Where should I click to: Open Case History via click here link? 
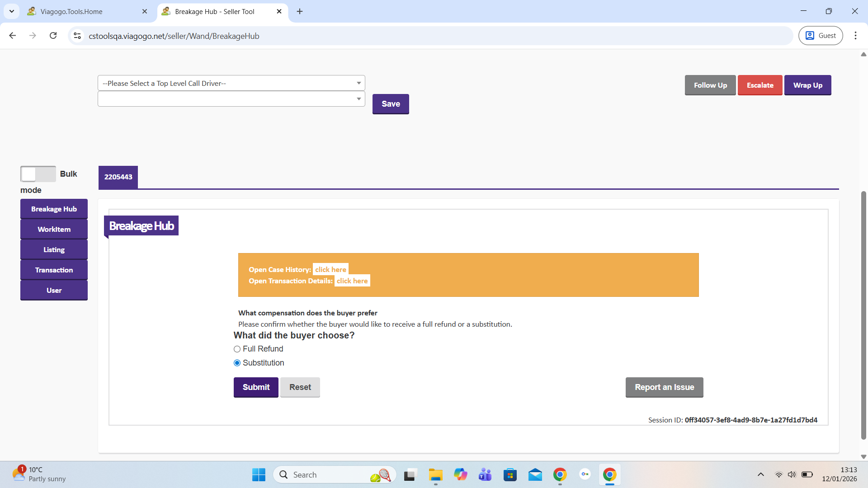click(x=330, y=270)
